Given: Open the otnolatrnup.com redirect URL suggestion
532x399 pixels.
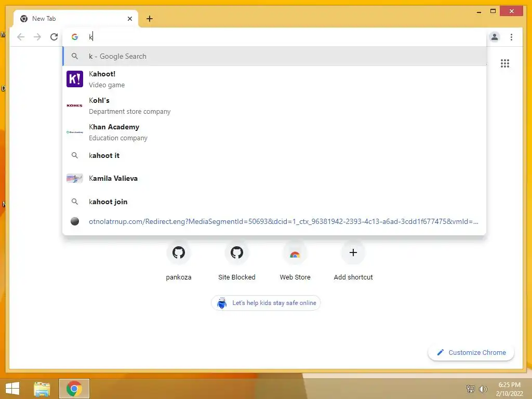Looking at the screenshot, I should pyautogui.click(x=274, y=221).
